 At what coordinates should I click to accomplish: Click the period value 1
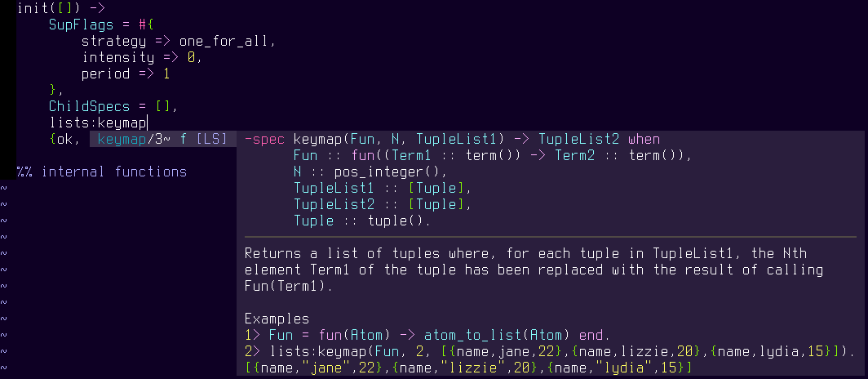click(x=166, y=74)
